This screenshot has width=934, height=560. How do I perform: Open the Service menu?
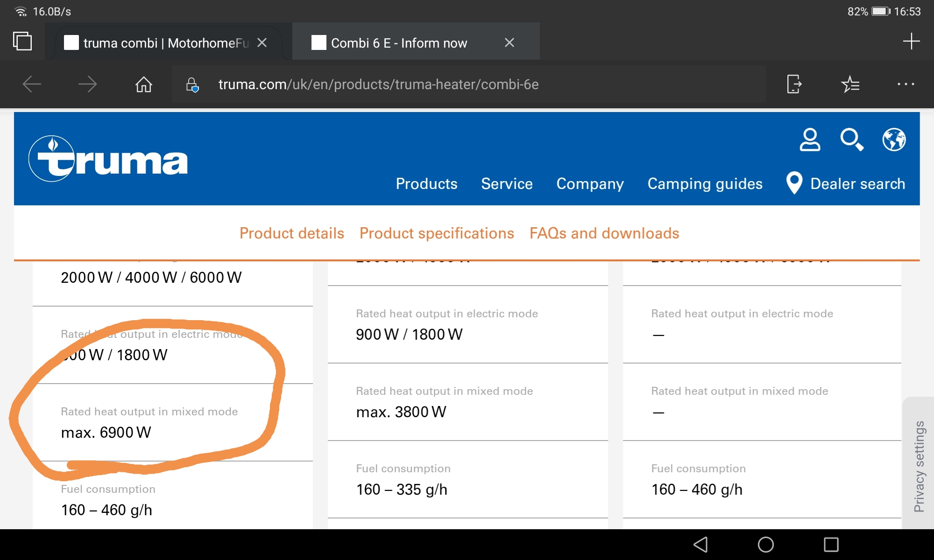[x=507, y=184]
